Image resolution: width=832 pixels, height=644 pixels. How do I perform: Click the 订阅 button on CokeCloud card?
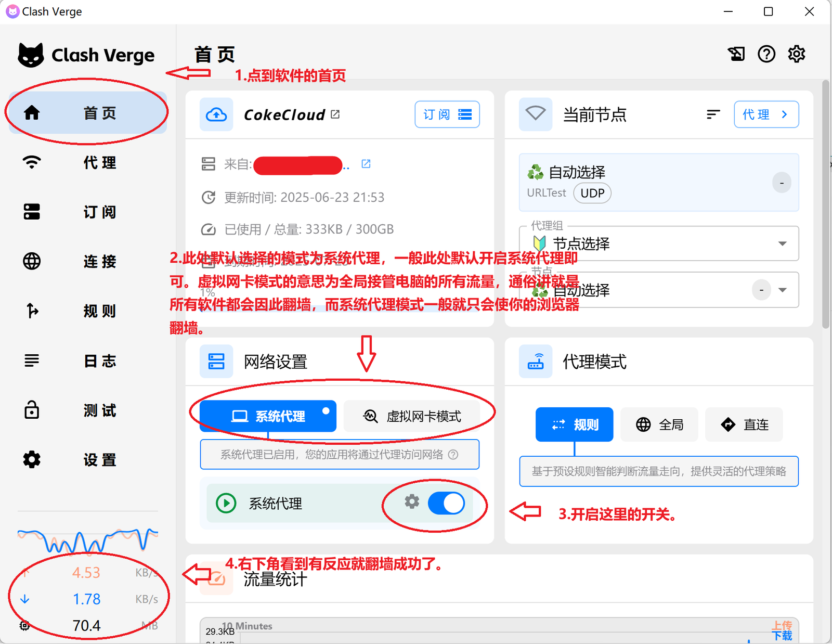coord(447,114)
